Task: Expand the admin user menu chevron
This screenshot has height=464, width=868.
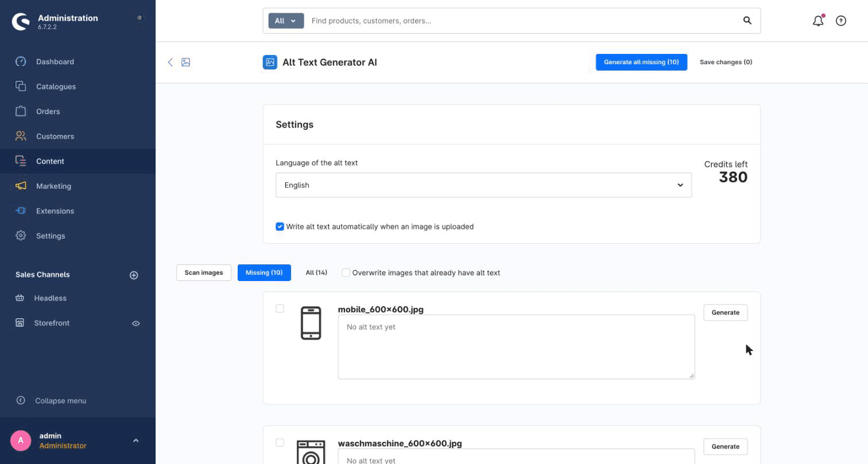Action: pos(135,440)
